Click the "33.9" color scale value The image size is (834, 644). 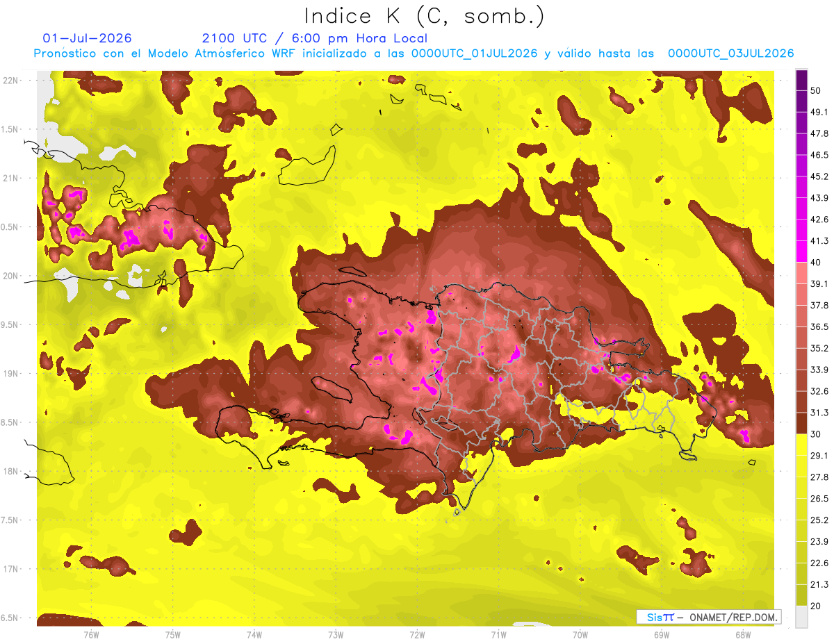[820, 370]
